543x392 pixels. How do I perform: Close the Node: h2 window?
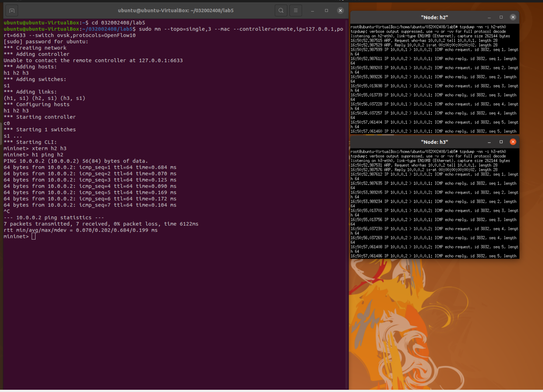point(513,17)
